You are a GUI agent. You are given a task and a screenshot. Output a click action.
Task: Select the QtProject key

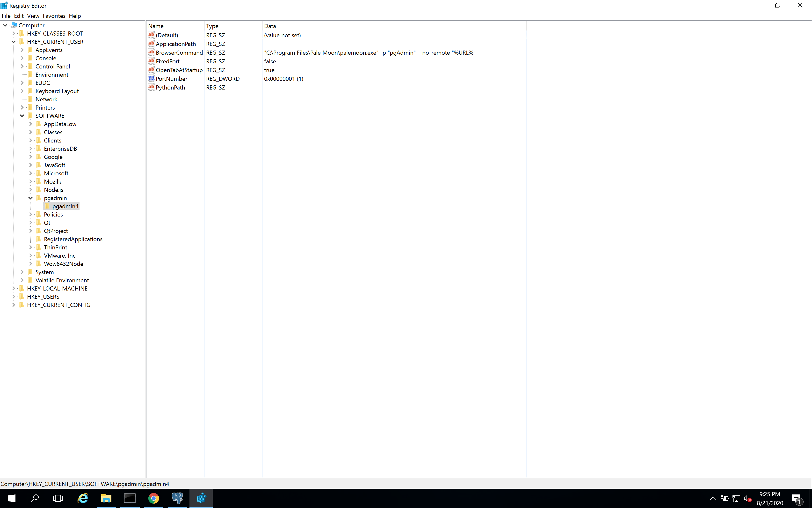point(56,231)
